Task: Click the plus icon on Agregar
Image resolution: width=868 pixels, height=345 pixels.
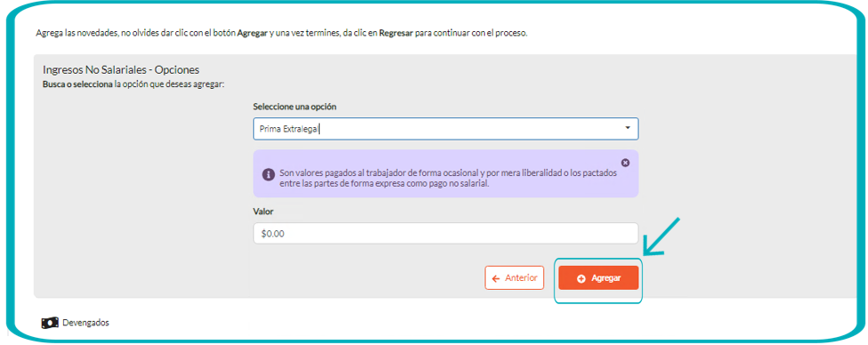Action: (580, 278)
